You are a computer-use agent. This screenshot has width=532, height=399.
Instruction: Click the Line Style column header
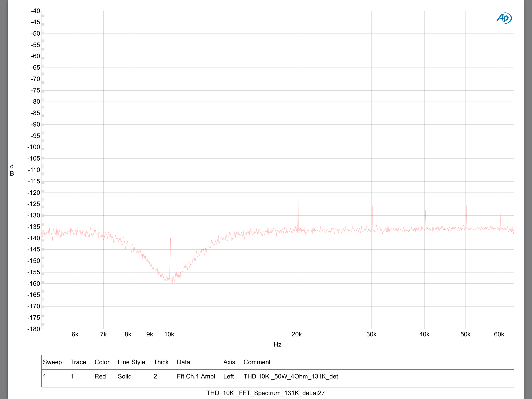click(x=131, y=362)
